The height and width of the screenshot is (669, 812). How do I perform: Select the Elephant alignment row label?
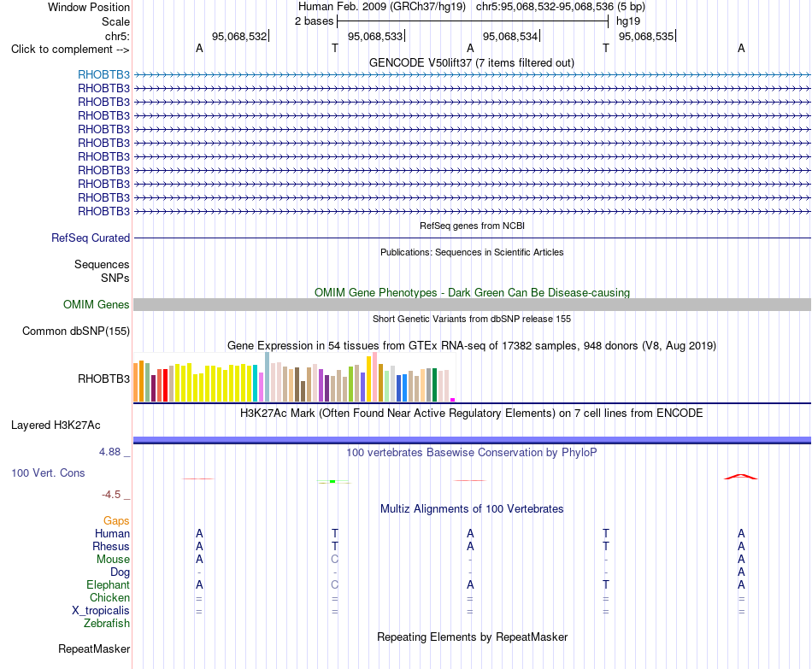(x=109, y=584)
